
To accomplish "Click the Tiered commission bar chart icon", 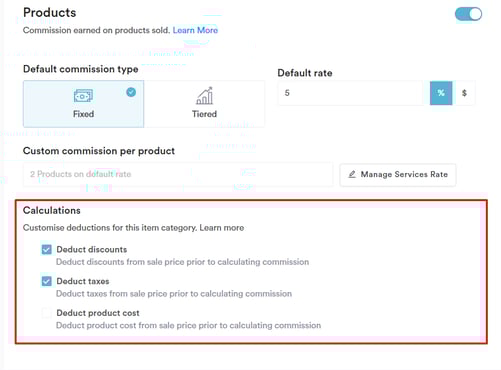I will 204,96.
